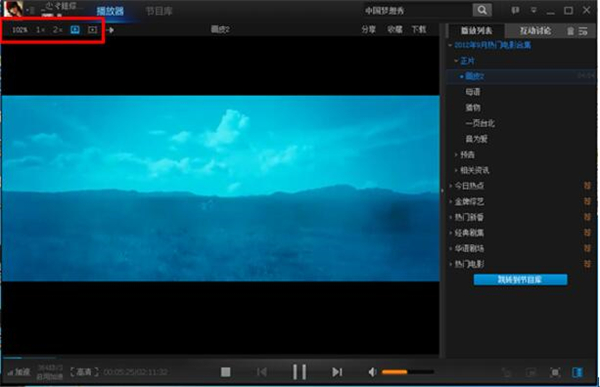Clear the playlist with the trash icon
The height and width of the screenshot is (387, 600).
[571, 31]
